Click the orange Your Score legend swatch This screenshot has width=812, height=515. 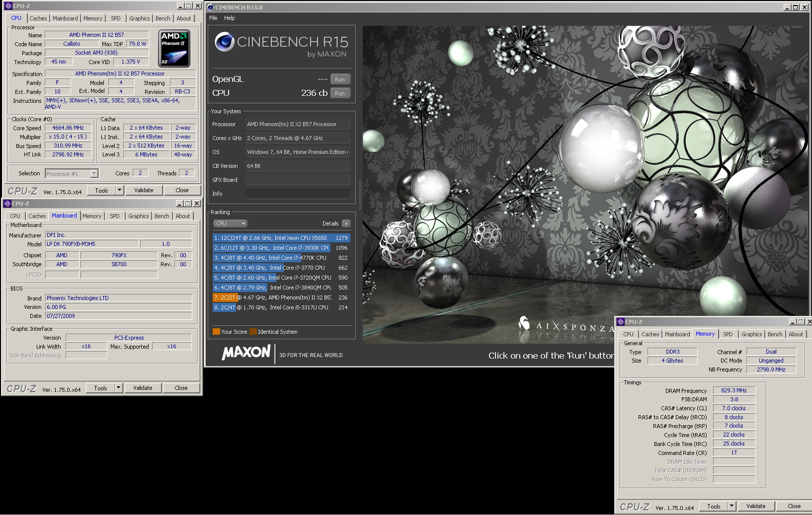(216, 332)
